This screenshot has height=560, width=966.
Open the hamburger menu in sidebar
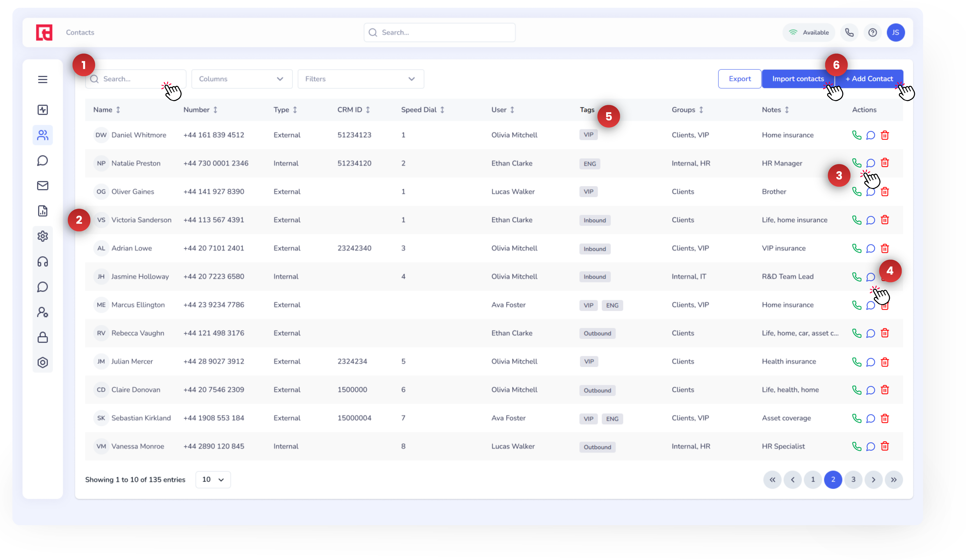click(43, 79)
